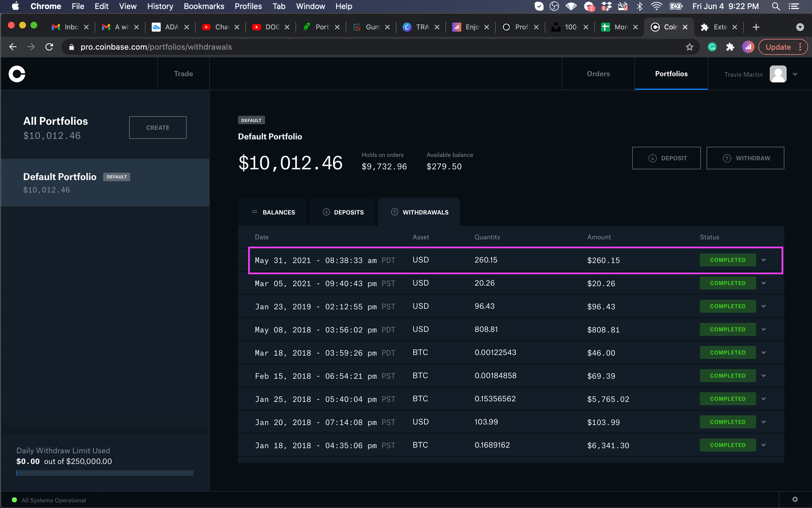Click the daily withdraw limit progress bar
This screenshot has height=508, width=812.
105,473
